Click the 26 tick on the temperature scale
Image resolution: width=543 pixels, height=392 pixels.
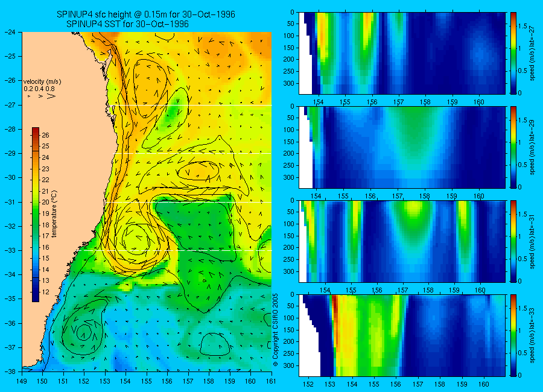point(45,135)
